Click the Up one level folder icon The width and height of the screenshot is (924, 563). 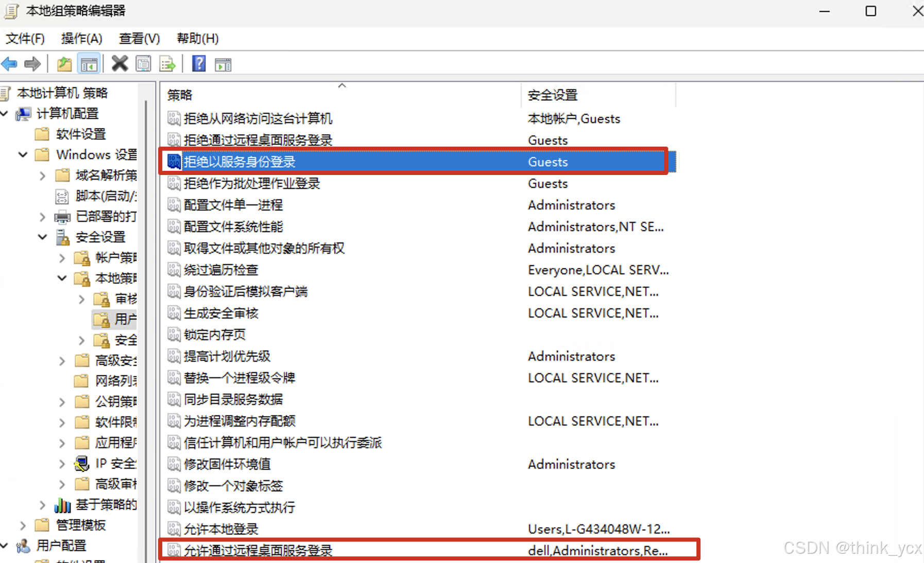click(64, 64)
